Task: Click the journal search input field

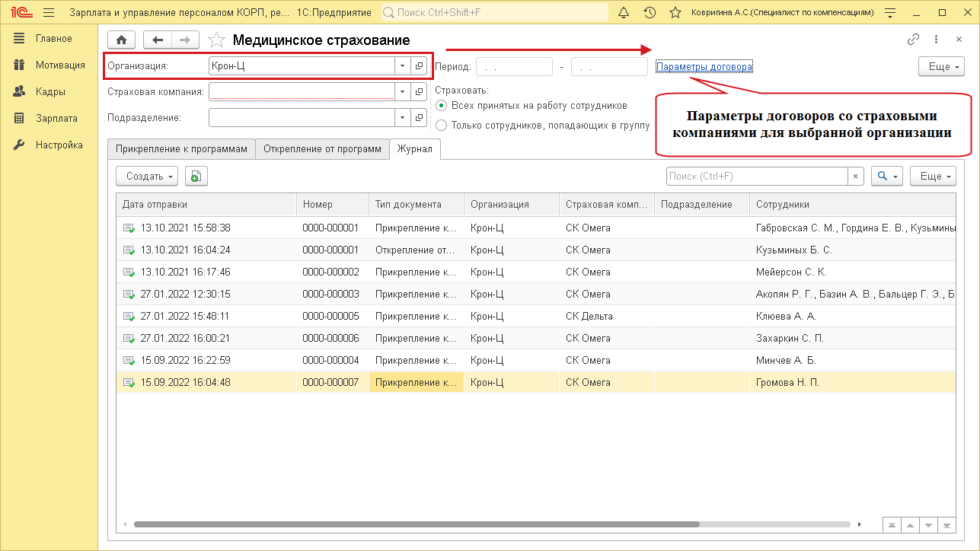Action: [757, 176]
